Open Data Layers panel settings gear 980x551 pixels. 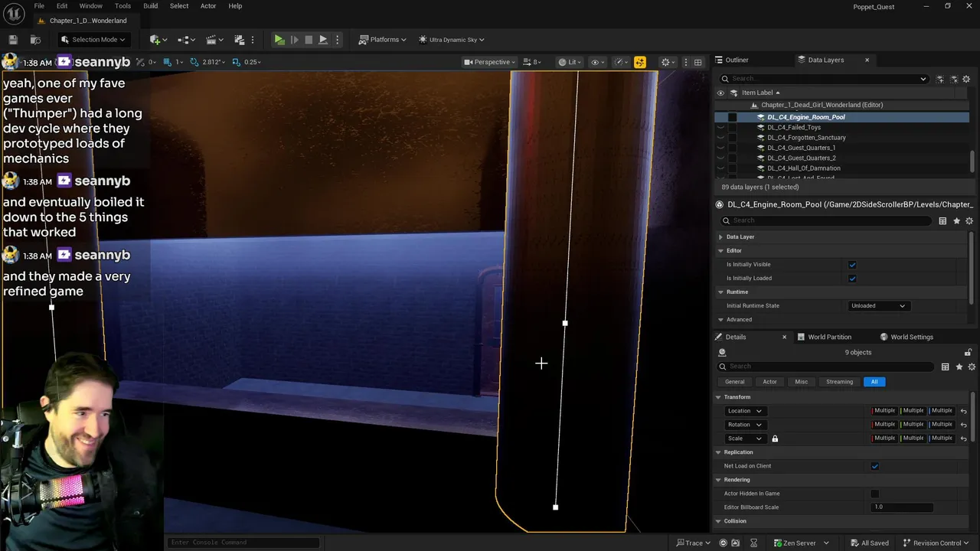966,79
